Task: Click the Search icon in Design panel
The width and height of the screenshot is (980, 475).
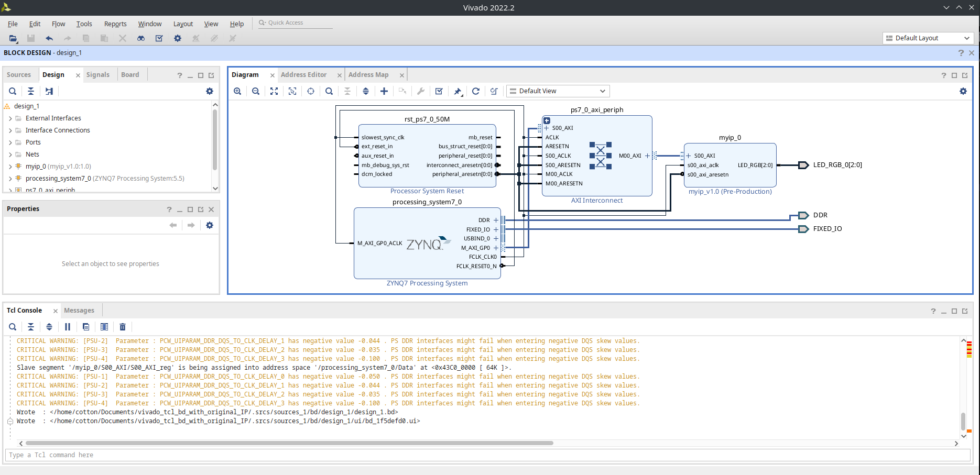Action: (x=13, y=91)
